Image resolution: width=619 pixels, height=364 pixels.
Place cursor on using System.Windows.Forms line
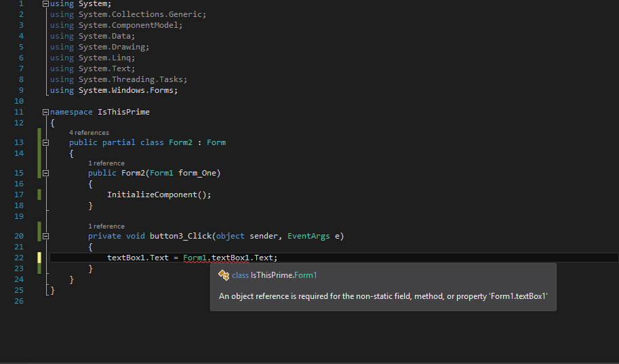click(x=114, y=90)
